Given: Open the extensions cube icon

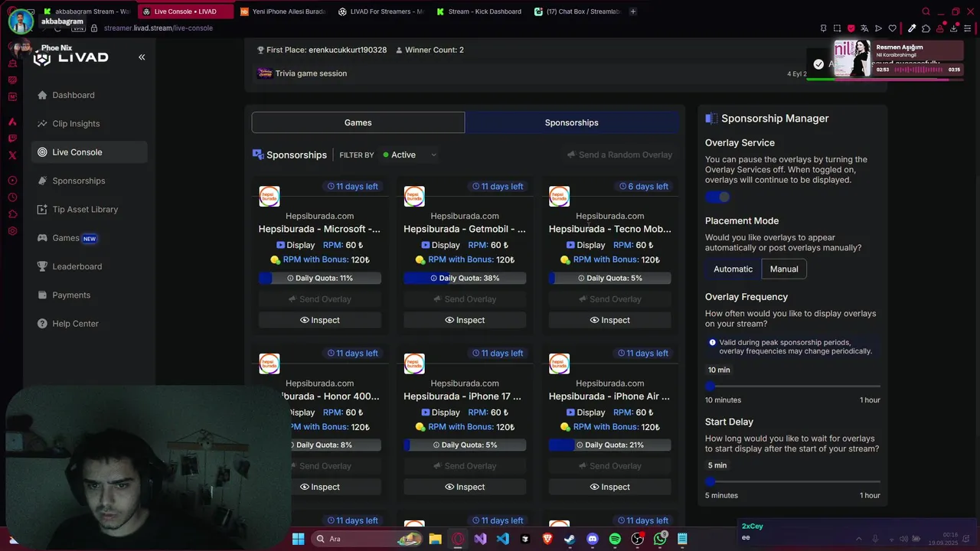Looking at the screenshot, I should (926, 28).
